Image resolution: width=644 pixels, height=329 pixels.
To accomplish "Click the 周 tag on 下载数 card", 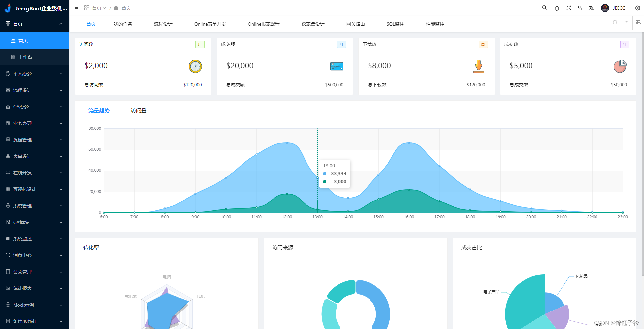I will [x=483, y=44].
